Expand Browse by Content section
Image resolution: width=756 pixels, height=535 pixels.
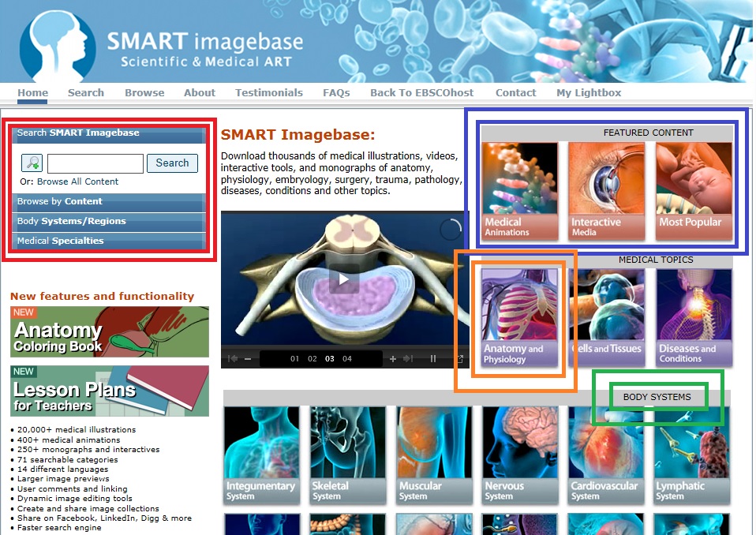(x=109, y=201)
